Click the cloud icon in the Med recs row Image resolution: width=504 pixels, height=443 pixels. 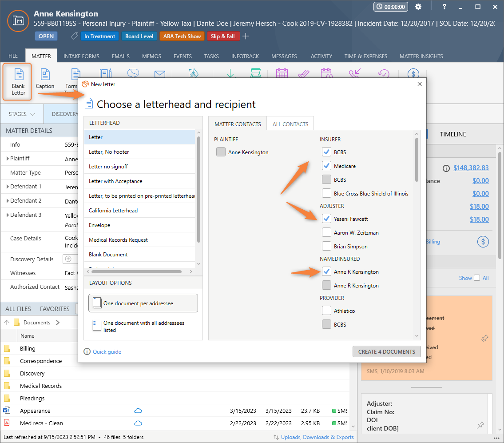click(138, 423)
